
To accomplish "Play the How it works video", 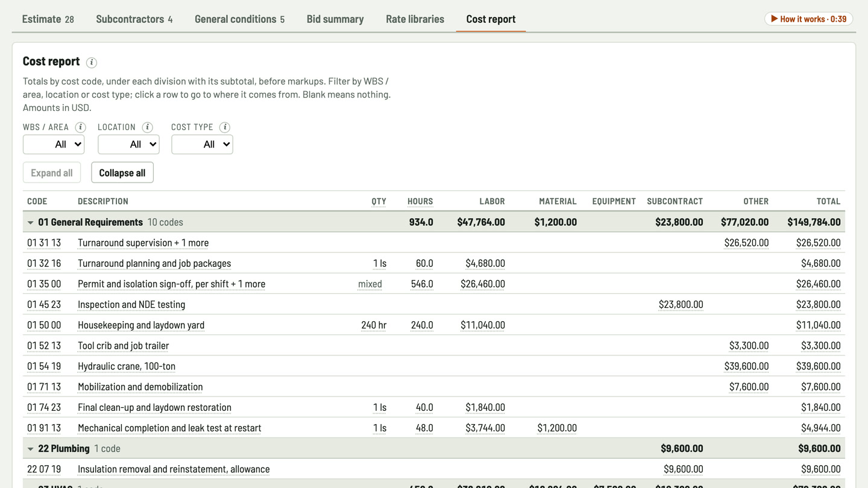I will 808,19.
